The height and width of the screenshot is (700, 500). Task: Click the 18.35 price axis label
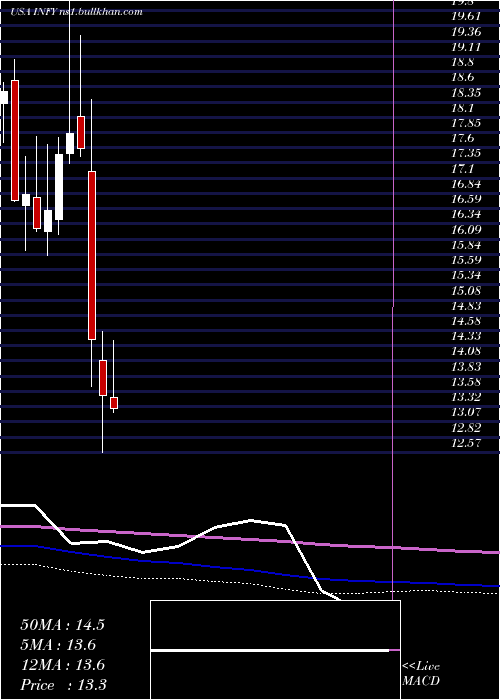(466, 93)
